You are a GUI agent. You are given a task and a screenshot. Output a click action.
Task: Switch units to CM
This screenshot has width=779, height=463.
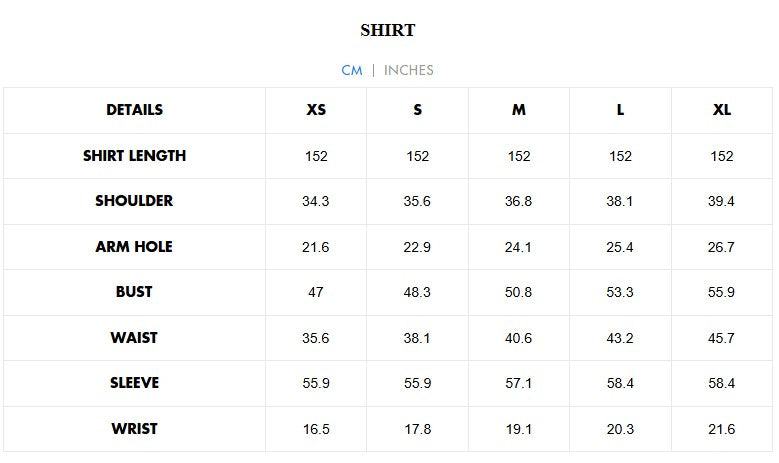(x=351, y=70)
